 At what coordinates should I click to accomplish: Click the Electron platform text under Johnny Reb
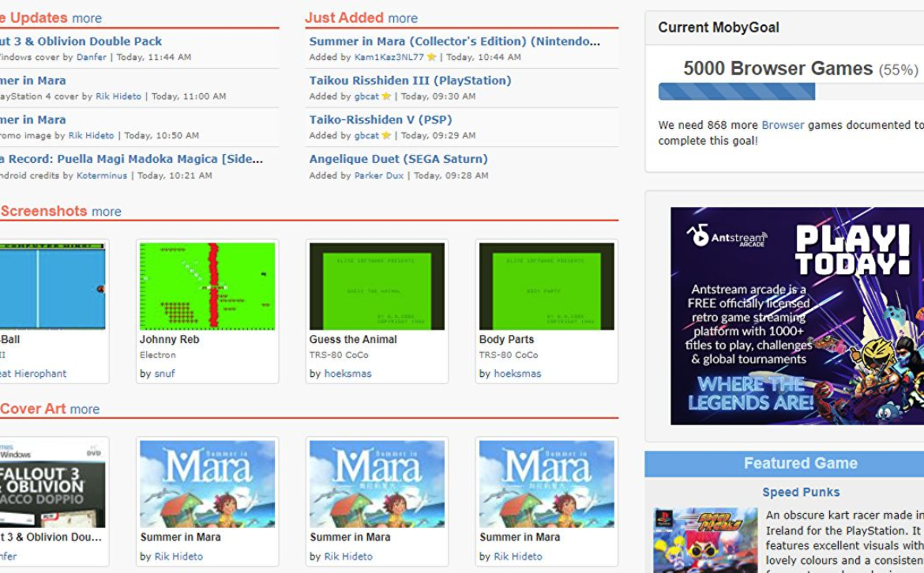coord(157,355)
